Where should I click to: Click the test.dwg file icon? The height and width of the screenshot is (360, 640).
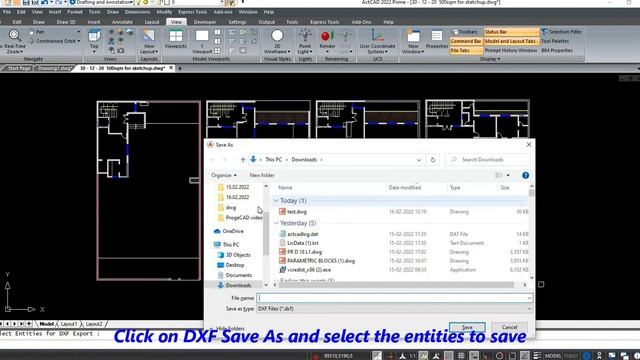coord(282,211)
